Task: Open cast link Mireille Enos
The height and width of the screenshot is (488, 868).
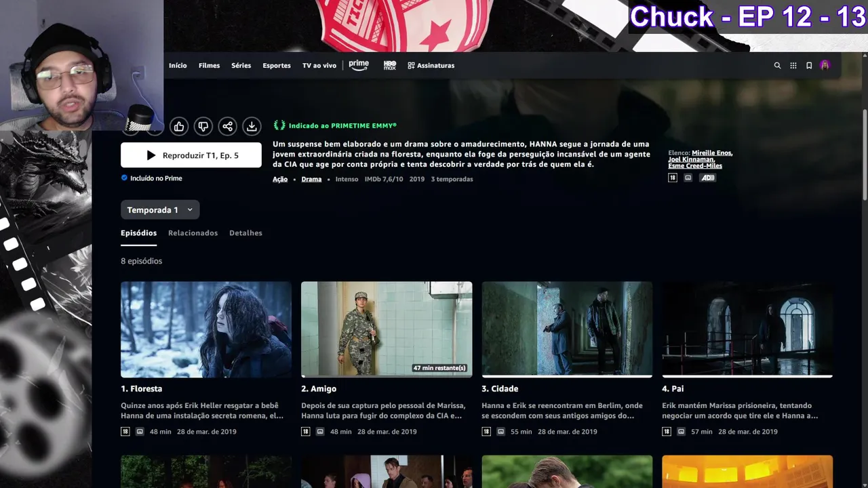Action: [712, 153]
